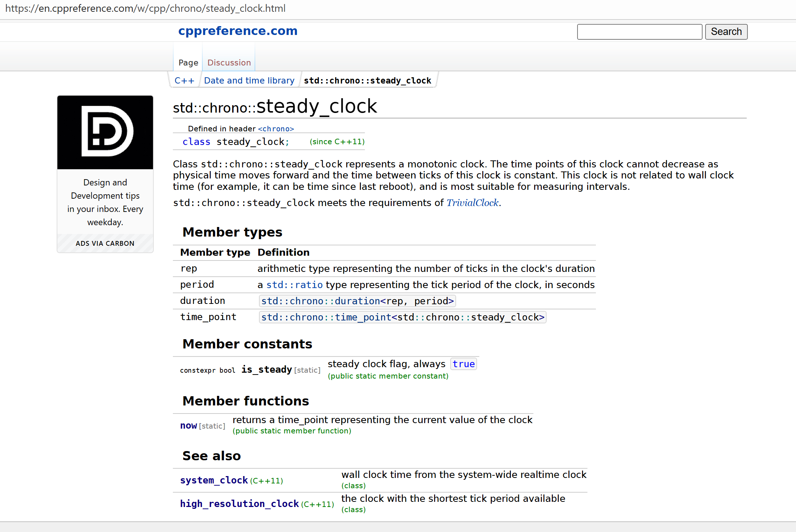
Task: Go to system_clock class page
Action: coord(214,480)
